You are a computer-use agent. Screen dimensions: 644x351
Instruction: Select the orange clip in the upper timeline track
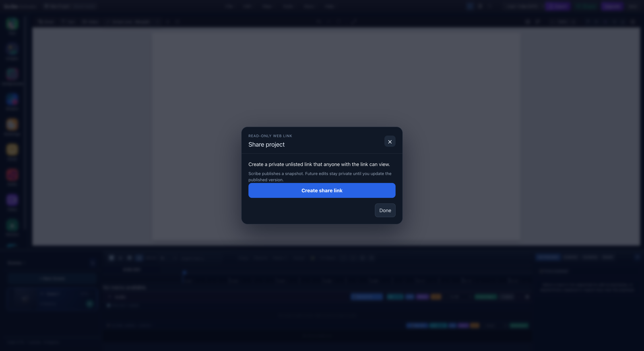[436, 297]
